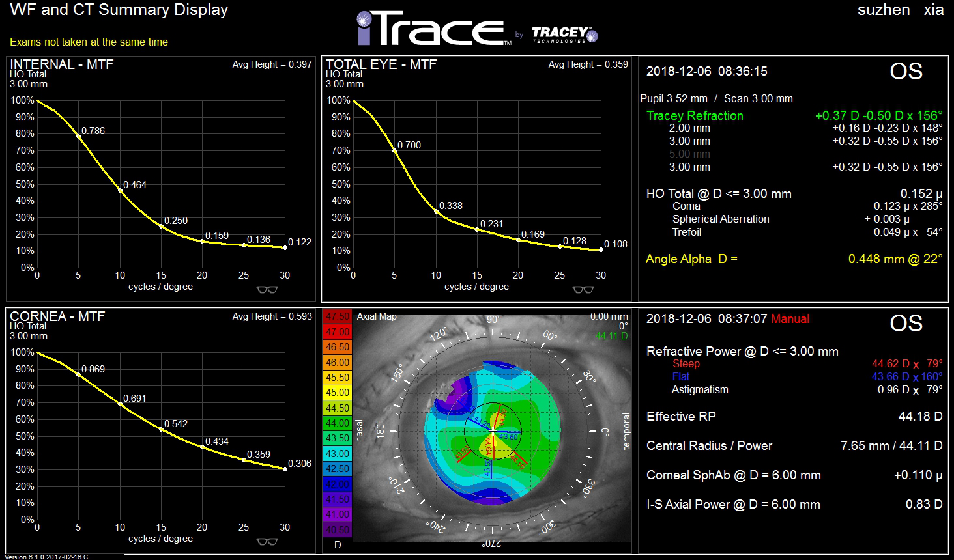Click the 0.338 data point on the TOTAL EYE curve
The width and height of the screenshot is (954, 560).
436,211
